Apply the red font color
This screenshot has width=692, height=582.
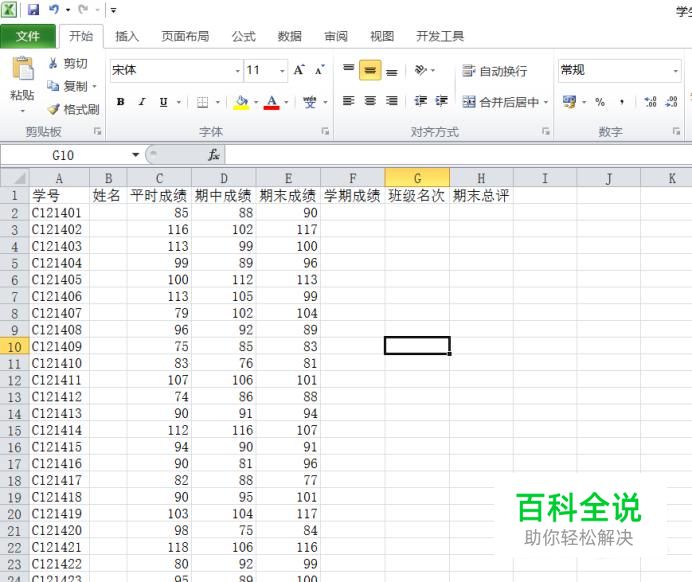(272, 102)
